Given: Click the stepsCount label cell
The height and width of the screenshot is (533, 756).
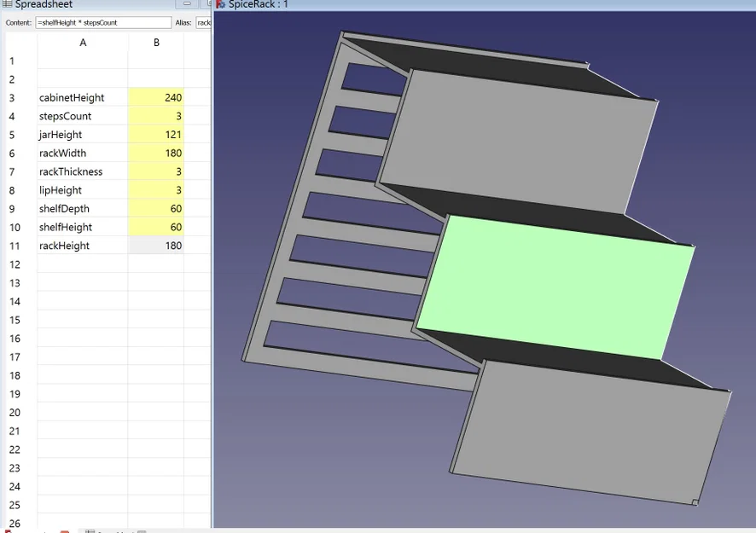Looking at the screenshot, I should (x=83, y=116).
